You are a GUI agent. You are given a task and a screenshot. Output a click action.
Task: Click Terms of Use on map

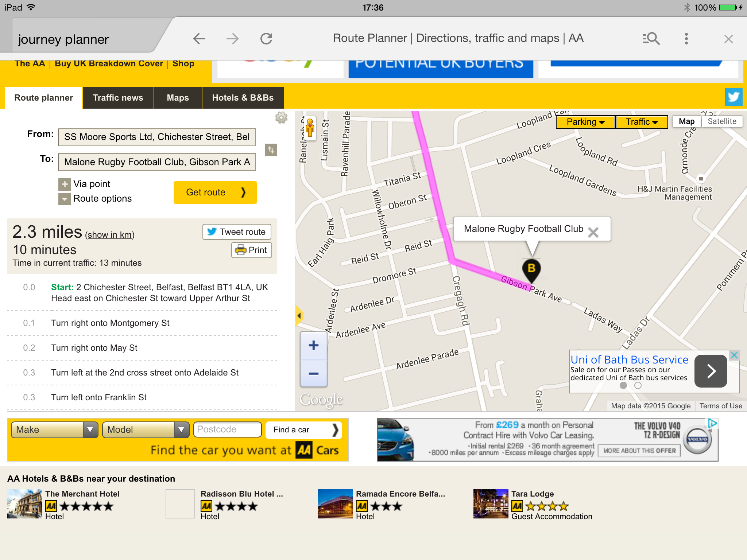pos(721,406)
